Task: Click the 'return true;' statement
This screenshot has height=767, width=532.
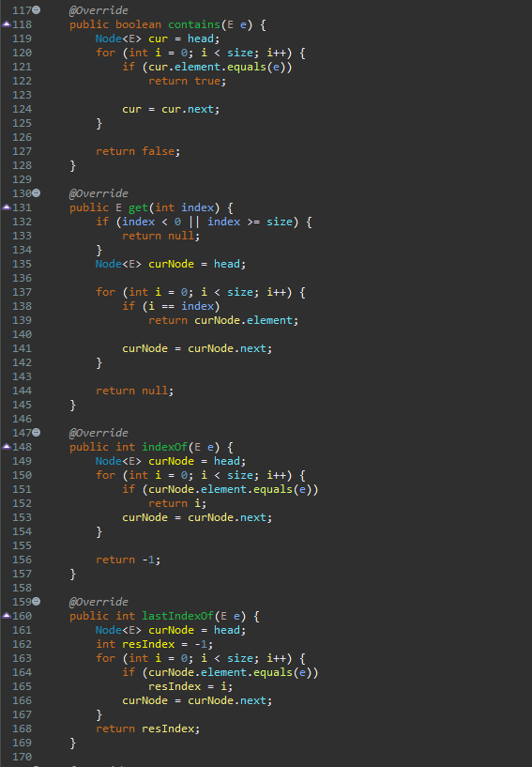Action: coord(188,81)
